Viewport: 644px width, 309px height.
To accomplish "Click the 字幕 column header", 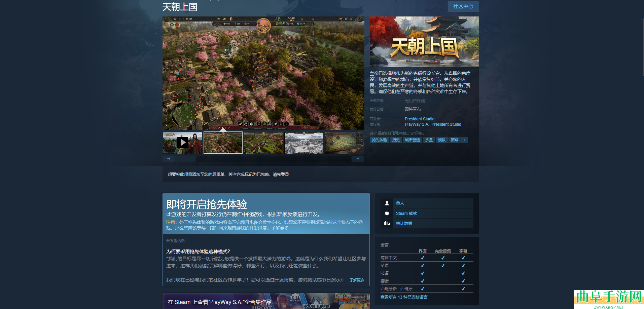I will click(x=463, y=251).
